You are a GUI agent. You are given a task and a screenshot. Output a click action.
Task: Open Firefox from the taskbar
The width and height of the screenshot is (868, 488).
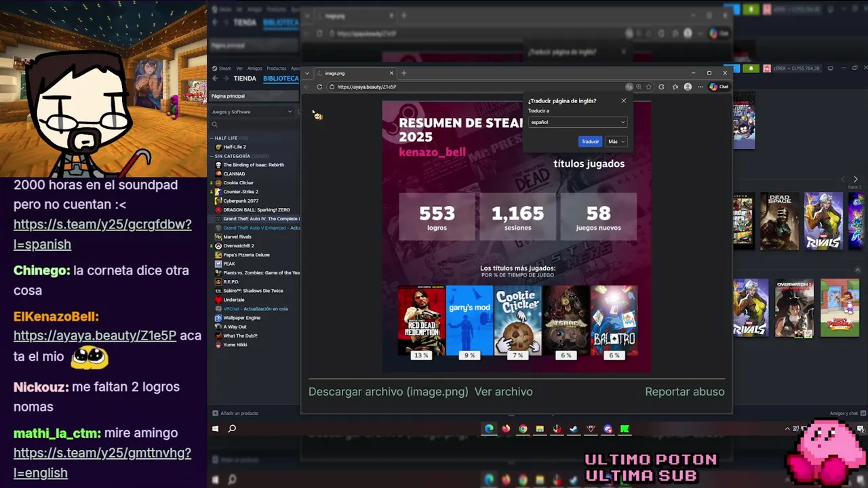coord(506,429)
